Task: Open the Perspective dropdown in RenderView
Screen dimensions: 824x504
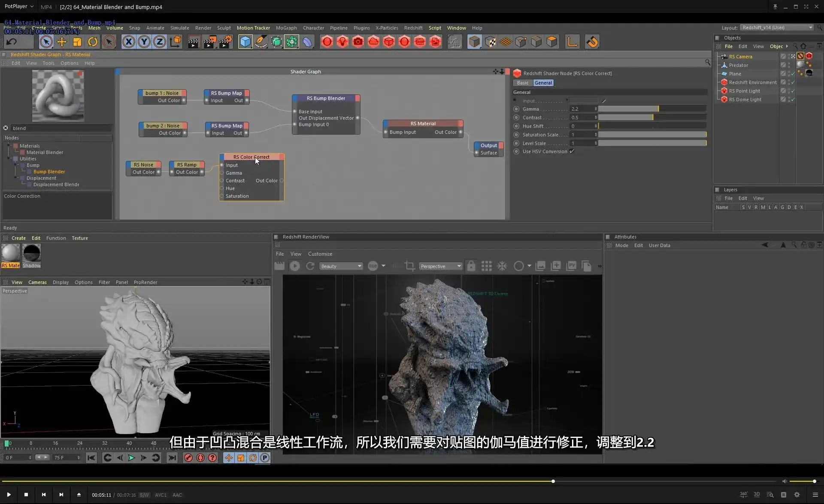Action: tap(440, 266)
